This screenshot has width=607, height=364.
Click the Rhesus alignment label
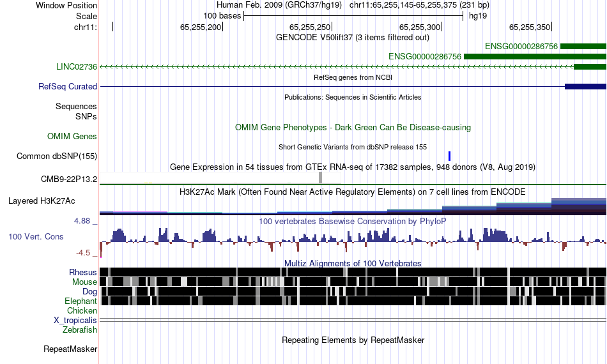(83, 272)
